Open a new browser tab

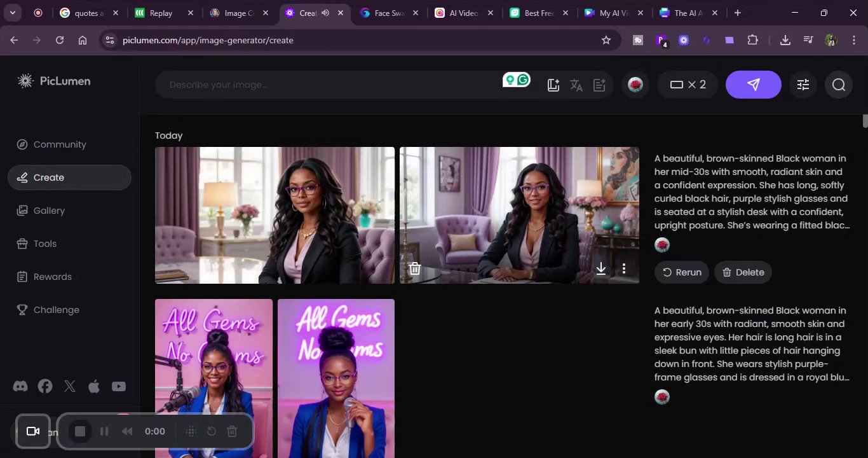737,13
